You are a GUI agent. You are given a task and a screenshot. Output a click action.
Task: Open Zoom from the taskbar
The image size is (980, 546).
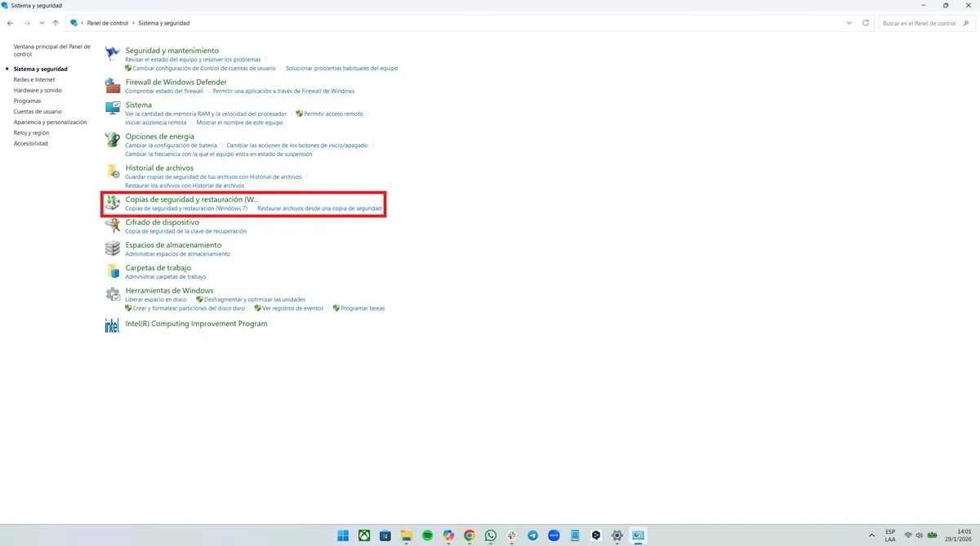pos(555,535)
